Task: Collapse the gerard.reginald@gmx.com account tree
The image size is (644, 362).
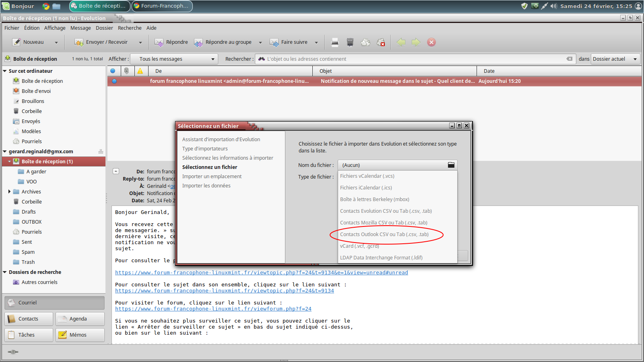Action: point(5,152)
